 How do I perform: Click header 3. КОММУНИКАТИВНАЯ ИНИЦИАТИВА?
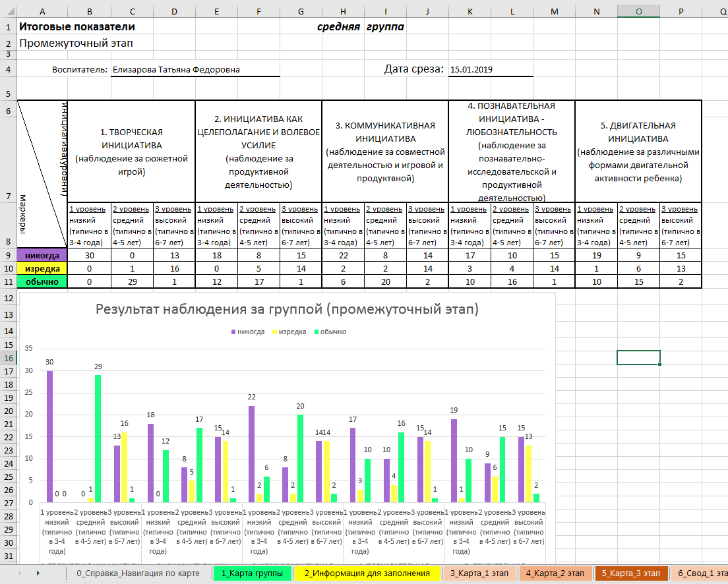pos(385,152)
